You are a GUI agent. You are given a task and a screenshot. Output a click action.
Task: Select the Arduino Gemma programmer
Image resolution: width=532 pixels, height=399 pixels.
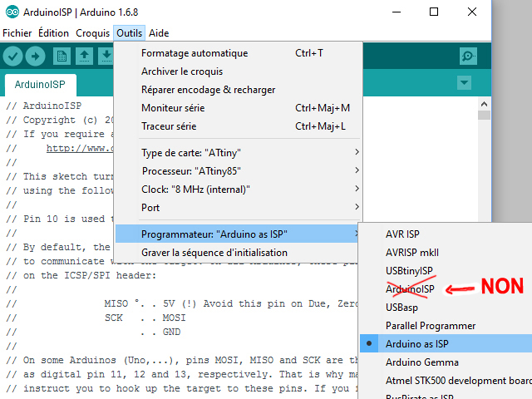click(x=446, y=362)
